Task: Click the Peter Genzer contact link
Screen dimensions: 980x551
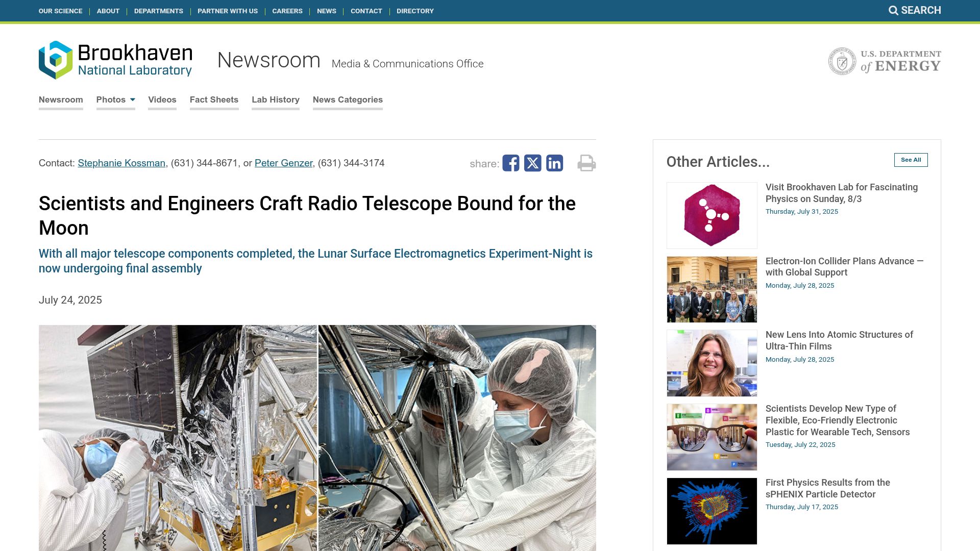Action: pyautogui.click(x=283, y=163)
